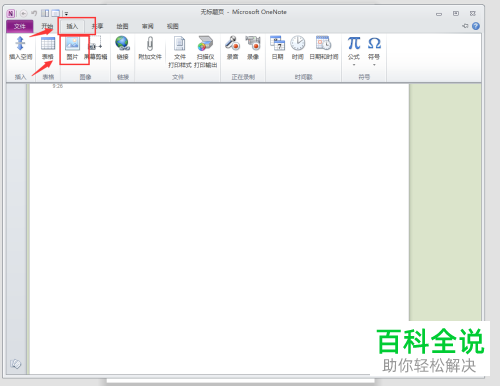The image size is (500, 386).
Task: Click the OneNote logo in the title bar
Action: [x=11, y=13]
